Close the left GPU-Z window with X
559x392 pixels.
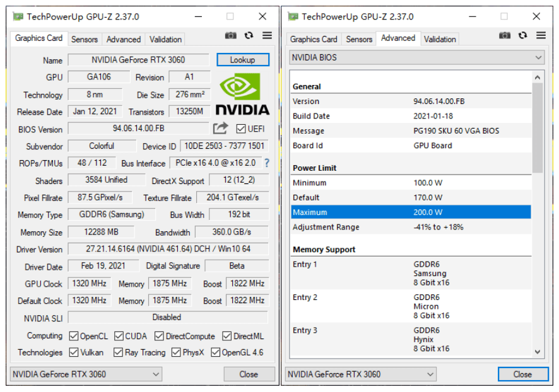point(262,16)
